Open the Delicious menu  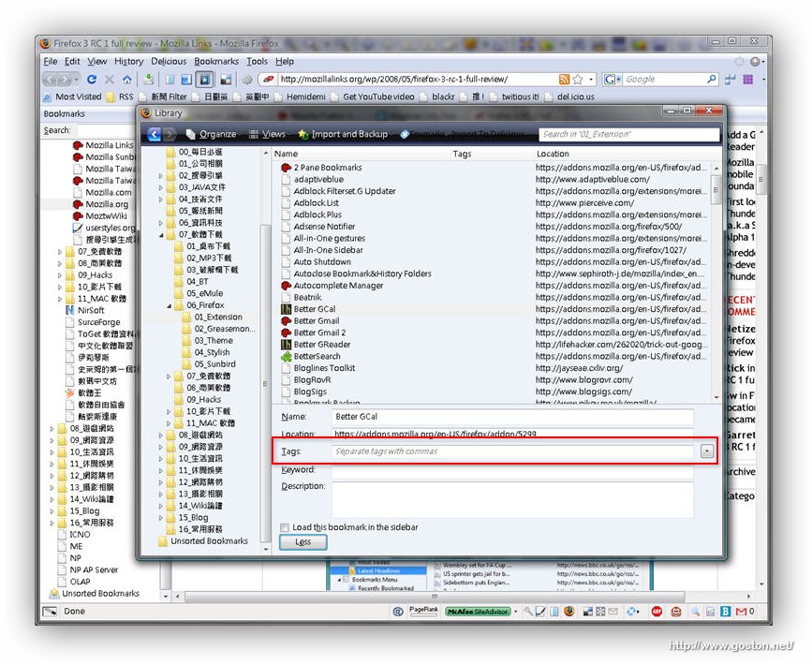[x=169, y=61]
